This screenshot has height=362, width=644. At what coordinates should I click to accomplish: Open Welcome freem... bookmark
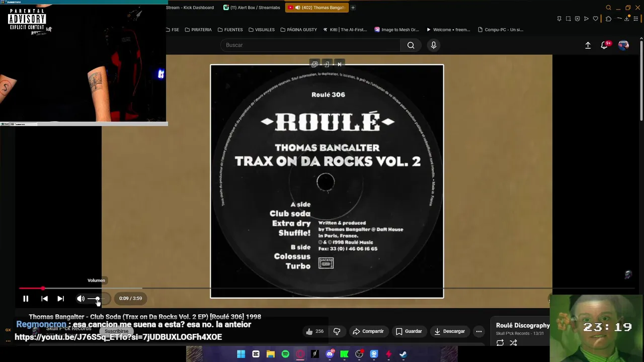click(448, 30)
